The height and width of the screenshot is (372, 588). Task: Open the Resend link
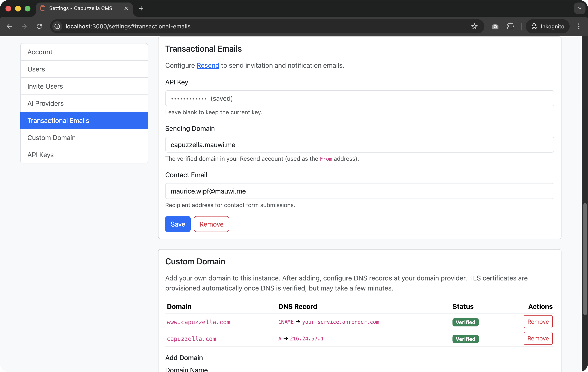[208, 65]
